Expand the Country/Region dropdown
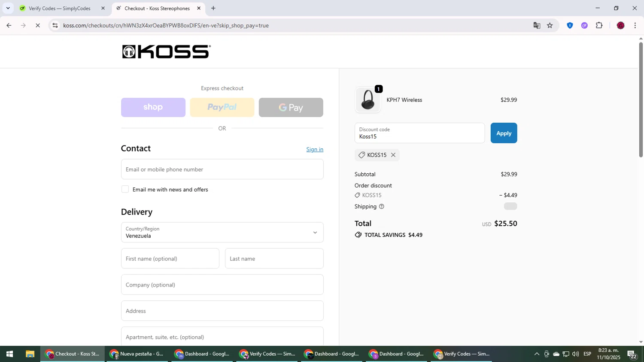 (222, 232)
